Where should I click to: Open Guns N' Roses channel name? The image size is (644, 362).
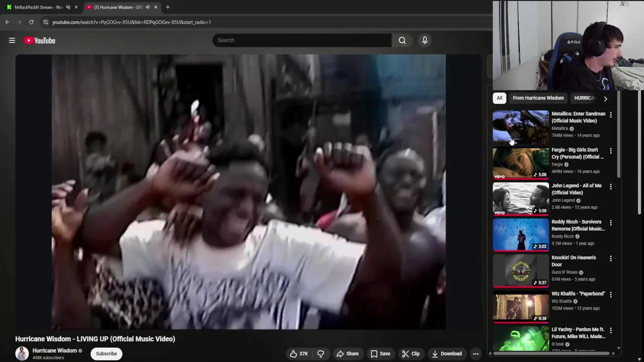[x=565, y=272]
